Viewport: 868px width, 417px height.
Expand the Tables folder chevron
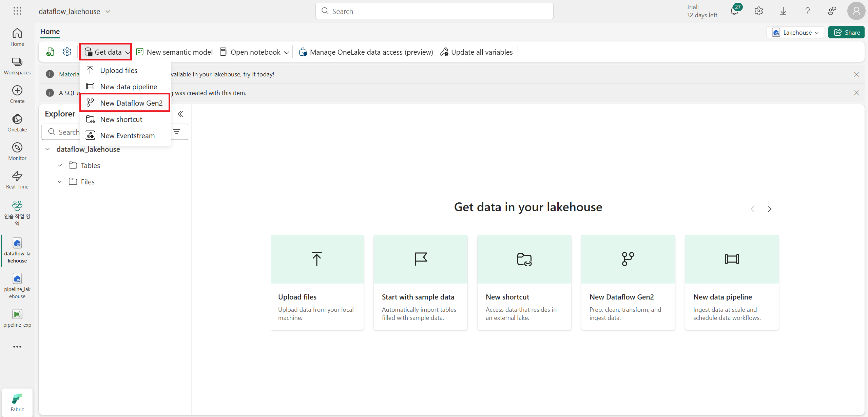[x=60, y=165]
